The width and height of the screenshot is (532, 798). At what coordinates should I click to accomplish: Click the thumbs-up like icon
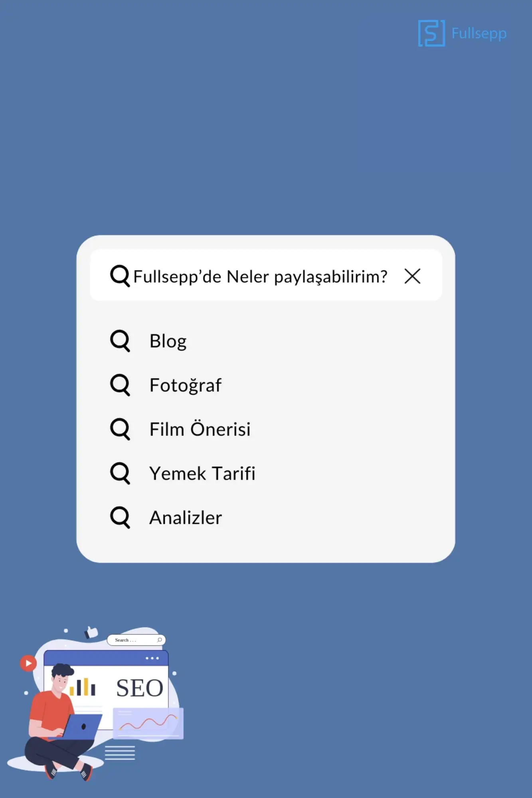[91, 632]
